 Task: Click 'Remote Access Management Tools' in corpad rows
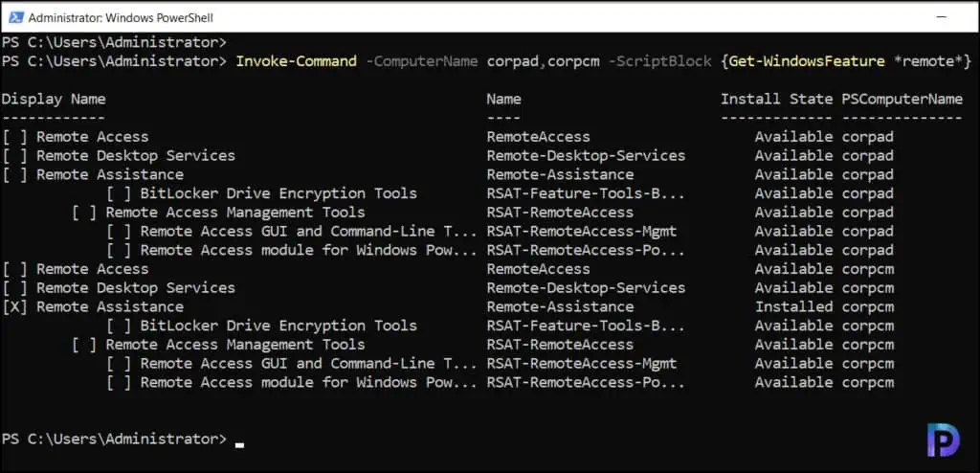click(235, 213)
